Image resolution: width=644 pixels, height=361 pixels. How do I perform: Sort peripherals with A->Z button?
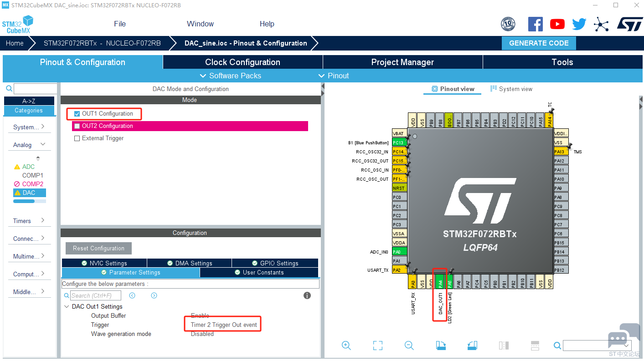(29, 101)
